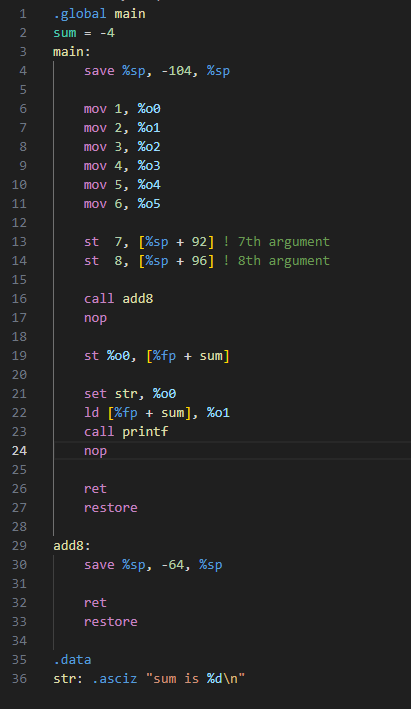Screen dimensions: 411x709
Task: Click line number 15 in the gutter
Action: coord(19,280)
